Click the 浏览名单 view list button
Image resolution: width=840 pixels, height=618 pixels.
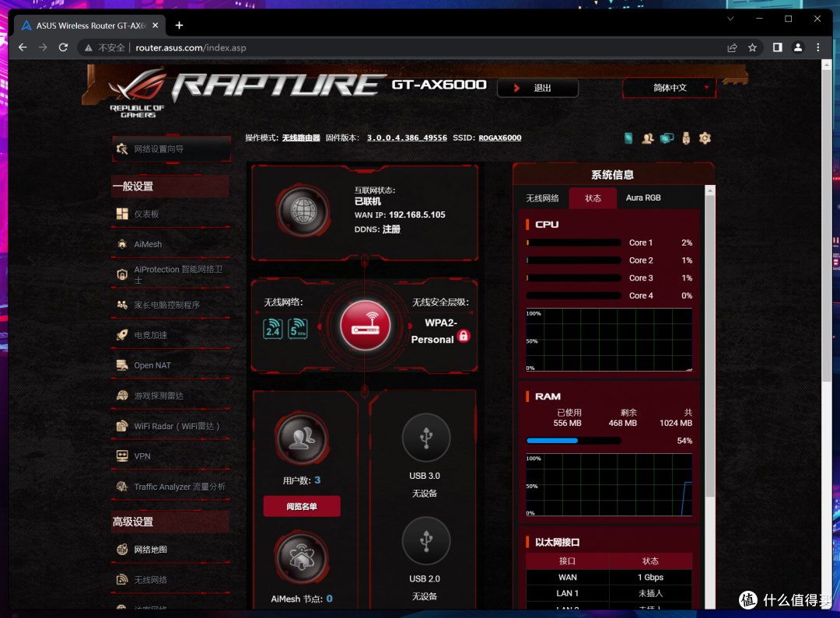click(302, 507)
